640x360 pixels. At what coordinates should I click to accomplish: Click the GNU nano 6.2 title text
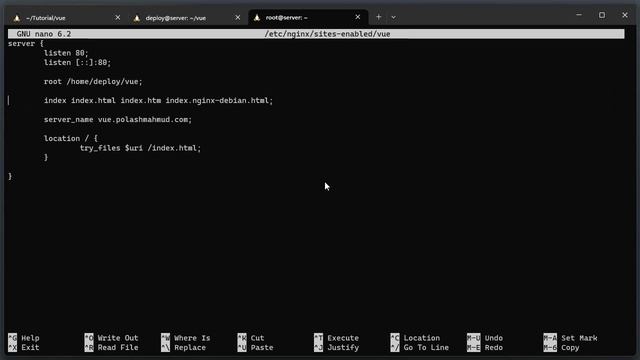pos(44,34)
